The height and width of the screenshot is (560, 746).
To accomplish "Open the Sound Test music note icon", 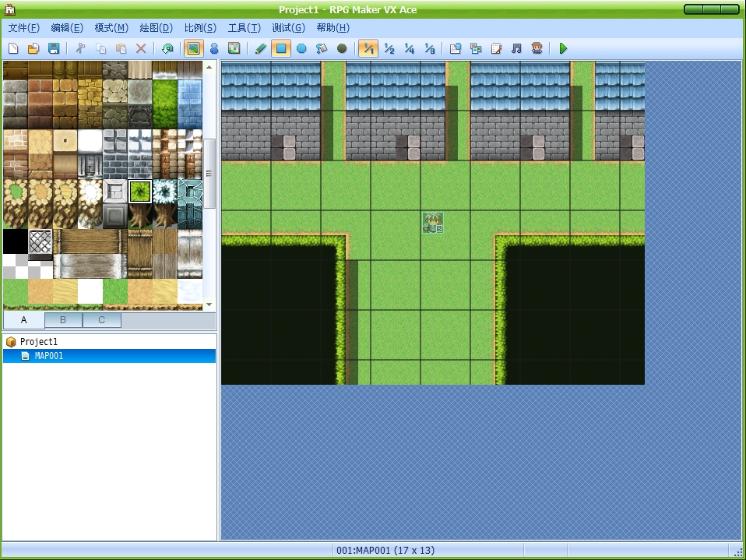I will click(x=517, y=48).
